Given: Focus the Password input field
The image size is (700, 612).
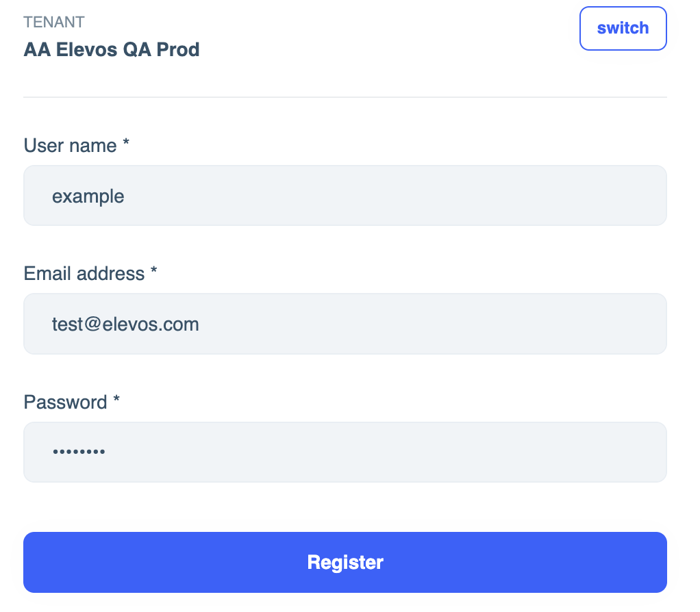Looking at the screenshot, I should pyautogui.click(x=345, y=452).
